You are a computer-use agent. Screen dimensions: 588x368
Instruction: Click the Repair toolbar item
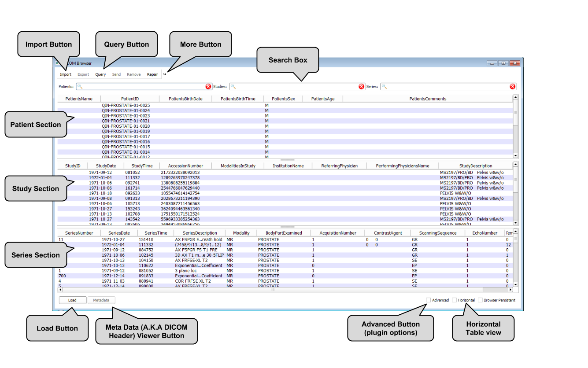coord(152,74)
